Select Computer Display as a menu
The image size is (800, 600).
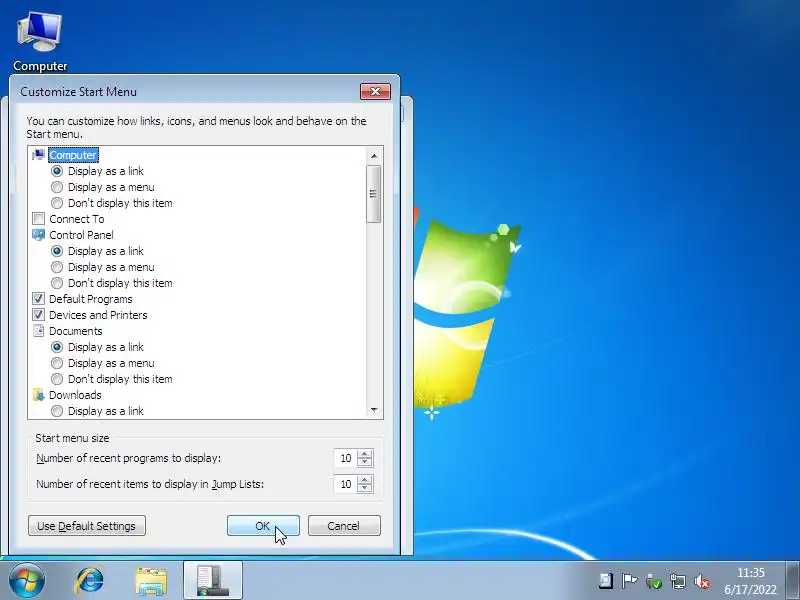[x=57, y=187]
